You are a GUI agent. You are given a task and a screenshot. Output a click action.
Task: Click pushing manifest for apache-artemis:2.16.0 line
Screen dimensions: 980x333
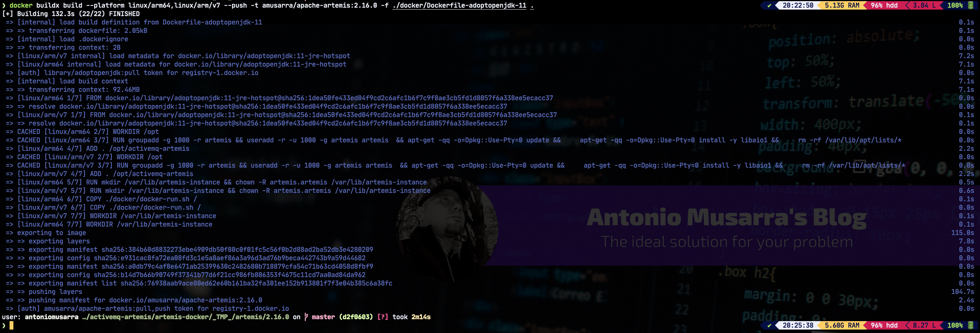134,300
